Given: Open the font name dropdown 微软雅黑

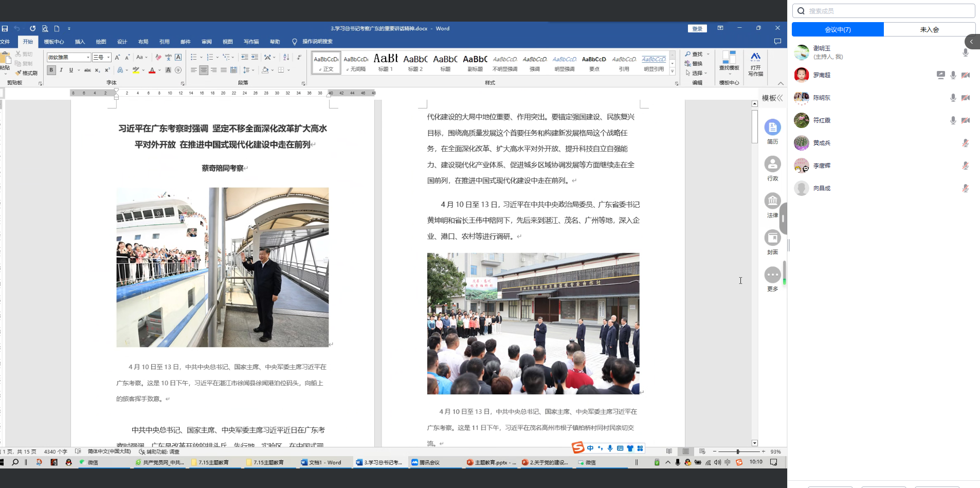Looking at the screenshot, I should [88, 58].
